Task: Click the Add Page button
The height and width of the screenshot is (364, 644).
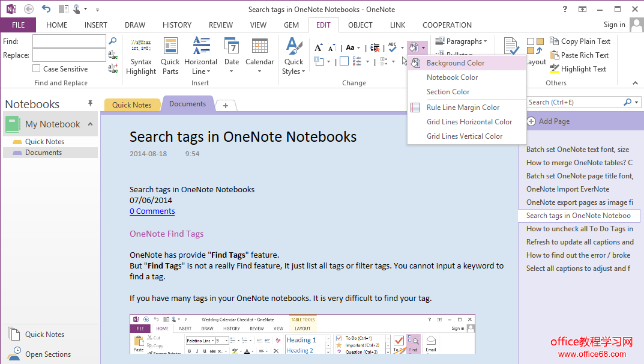Action: coord(548,121)
